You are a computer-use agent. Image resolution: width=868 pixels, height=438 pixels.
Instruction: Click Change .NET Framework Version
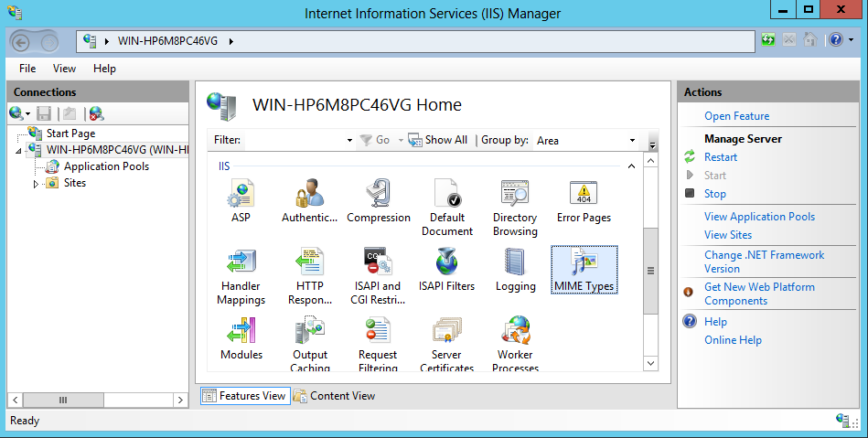coord(764,262)
